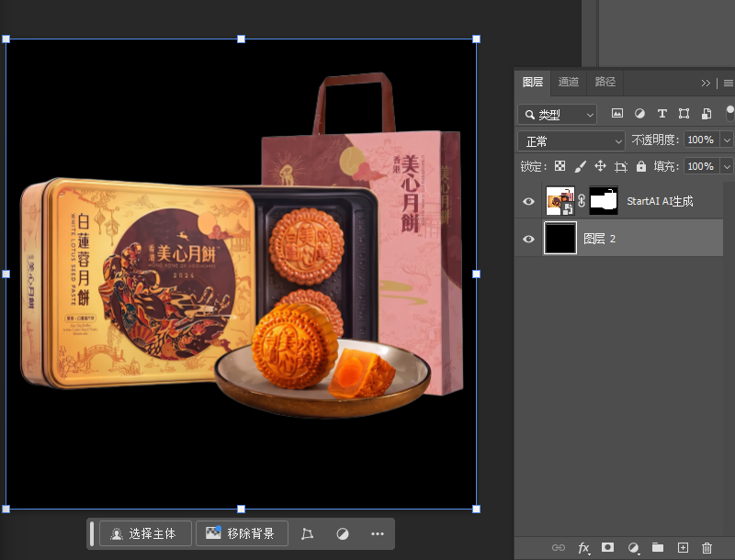The height and width of the screenshot is (560, 735).
Task: Toggle the layer filtering switch
Action: tap(729, 113)
